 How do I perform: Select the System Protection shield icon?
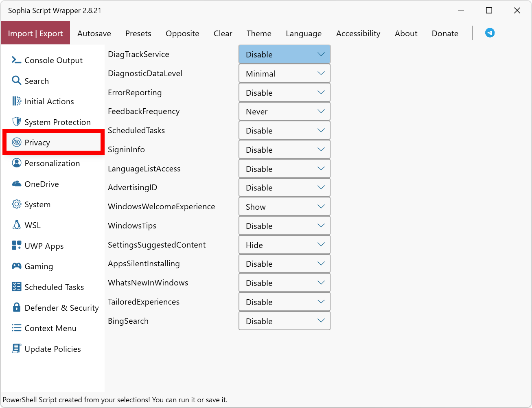click(x=16, y=122)
